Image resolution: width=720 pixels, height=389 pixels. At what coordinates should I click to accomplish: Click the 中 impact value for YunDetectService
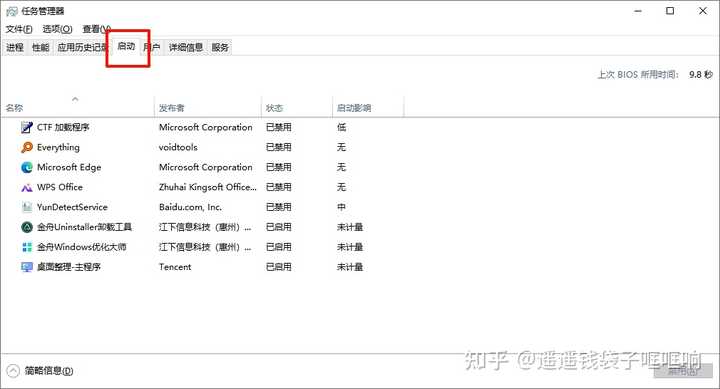tap(341, 207)
